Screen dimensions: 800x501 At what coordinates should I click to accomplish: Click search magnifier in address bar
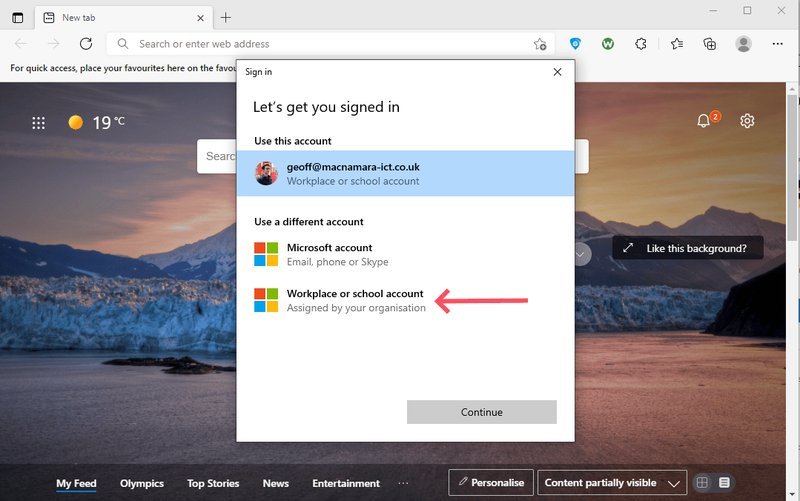[123, 44]
